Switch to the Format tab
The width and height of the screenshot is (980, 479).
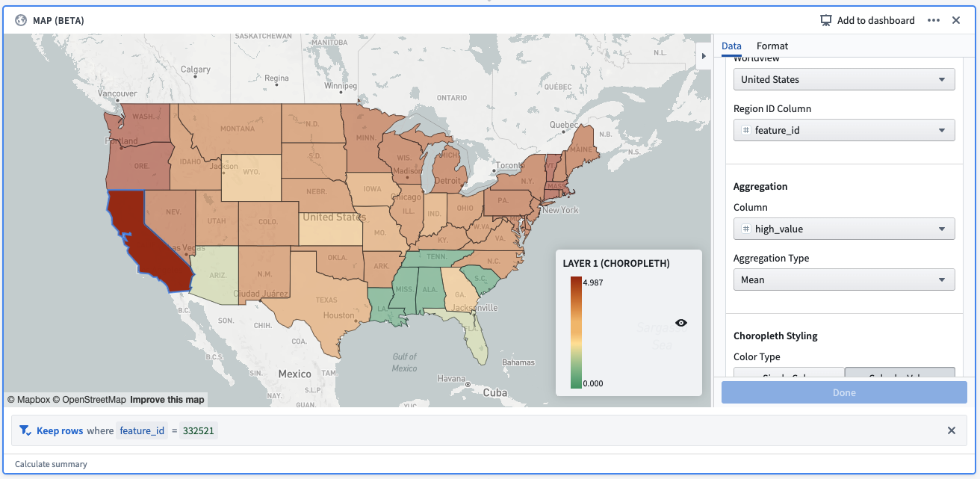point(772,46)
